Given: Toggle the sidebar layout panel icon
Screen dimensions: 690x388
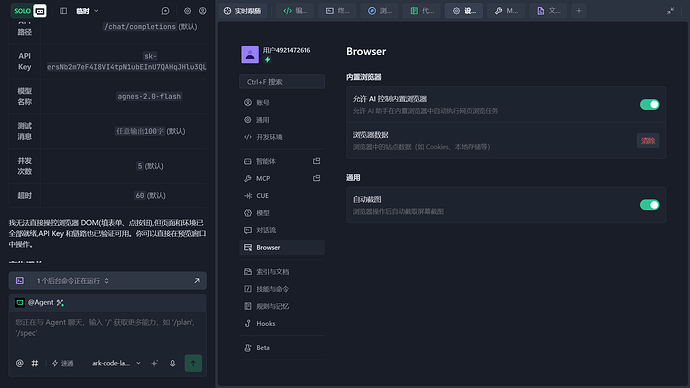Looking at the screenshot, I should [x=63, y=11].
